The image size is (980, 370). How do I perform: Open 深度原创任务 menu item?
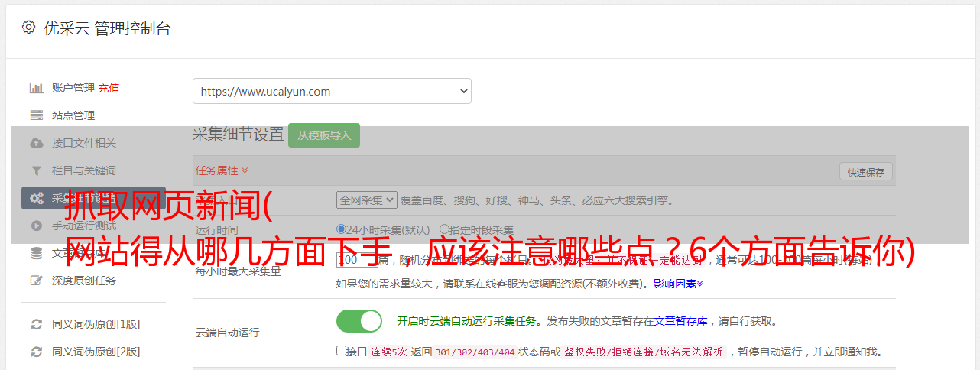click(x=84, y=281)
